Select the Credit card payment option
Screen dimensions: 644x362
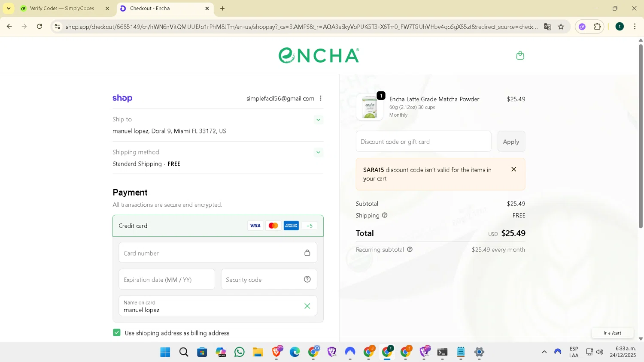(218, 226)
